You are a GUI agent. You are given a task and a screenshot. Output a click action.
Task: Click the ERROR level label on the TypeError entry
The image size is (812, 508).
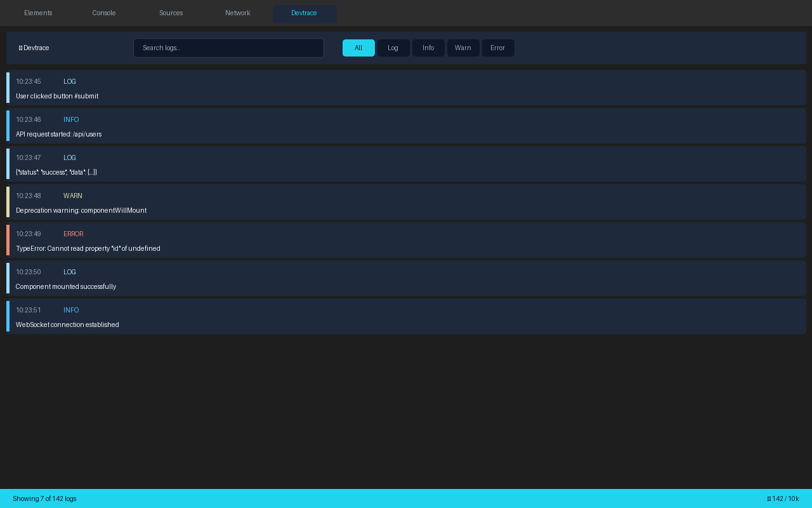[x=73, y=234]
